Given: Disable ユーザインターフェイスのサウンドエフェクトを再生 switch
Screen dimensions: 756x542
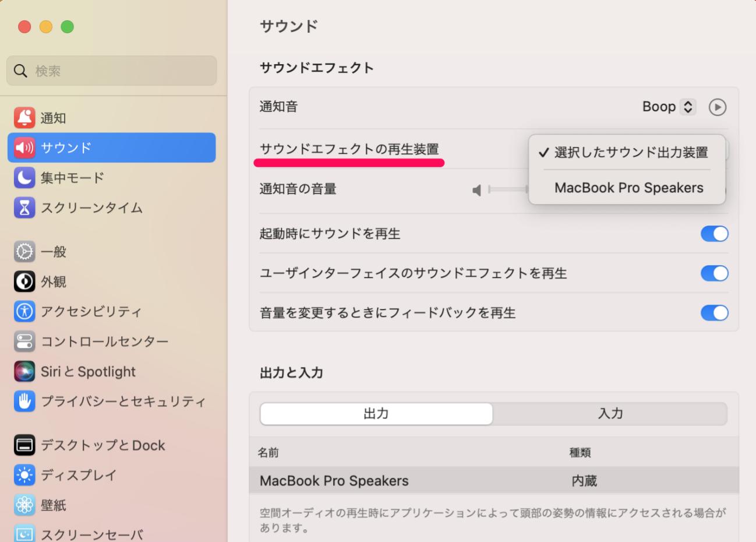Looking at the screenshot, I should coord(714,273).
